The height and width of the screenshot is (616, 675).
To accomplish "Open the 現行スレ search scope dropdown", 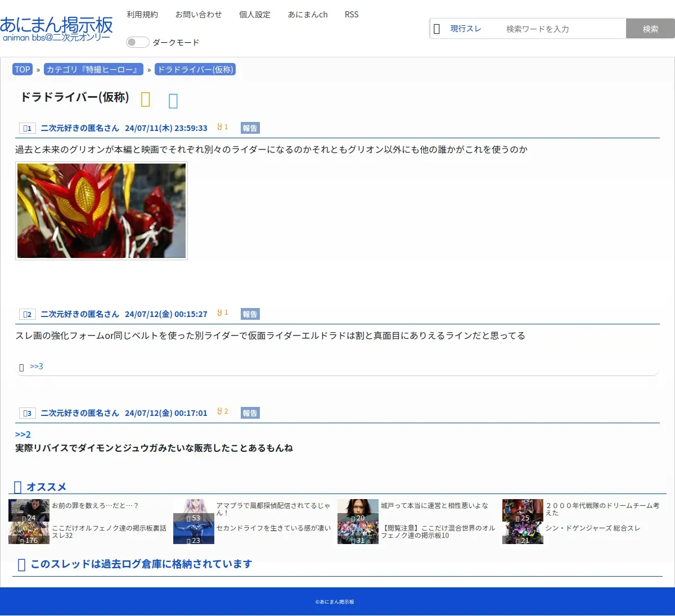I will click(x=466, y=29).
